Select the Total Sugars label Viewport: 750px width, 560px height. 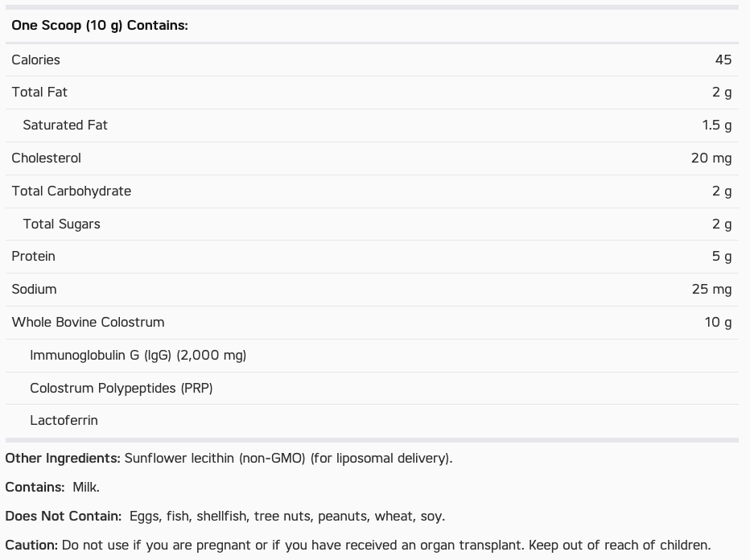coord(62,224)
